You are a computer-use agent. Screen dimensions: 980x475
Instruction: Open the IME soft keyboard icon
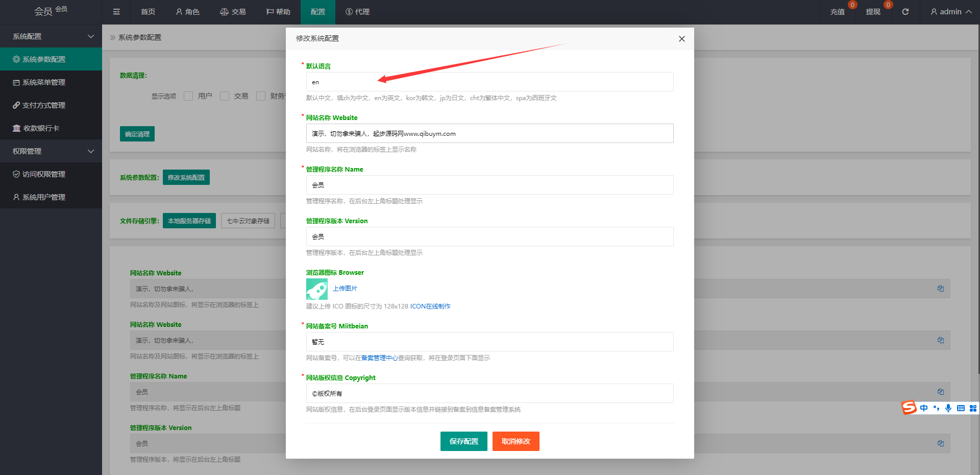[961, 408]
